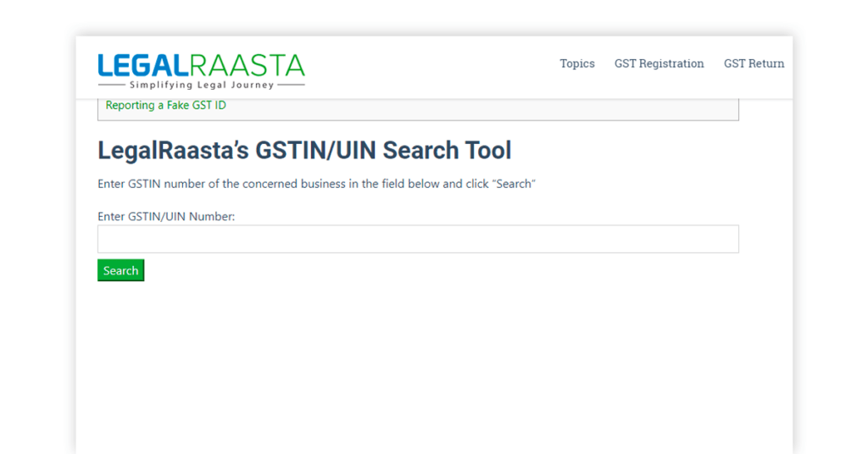Open the Topics menu
This screenshot has width=868, height=454.
point(576,64)
